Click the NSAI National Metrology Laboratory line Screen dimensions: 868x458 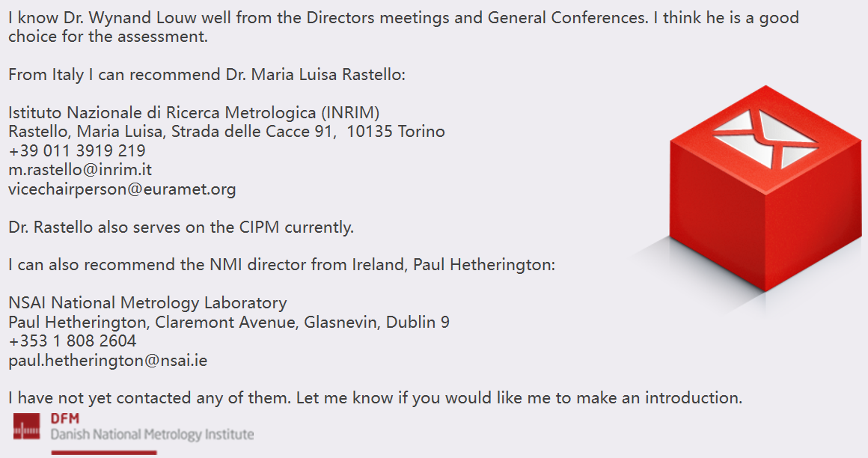(148, 303)
